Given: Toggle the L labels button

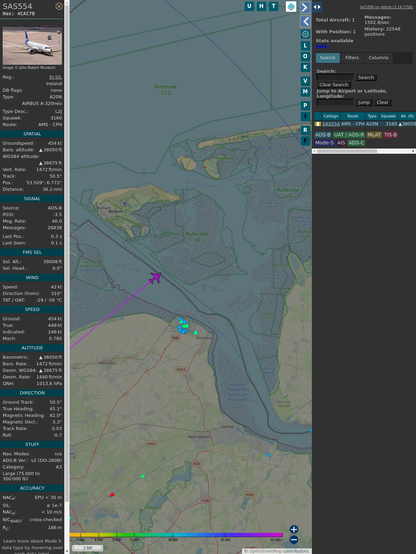Looking at the screenshot, I should click(305, 46).
